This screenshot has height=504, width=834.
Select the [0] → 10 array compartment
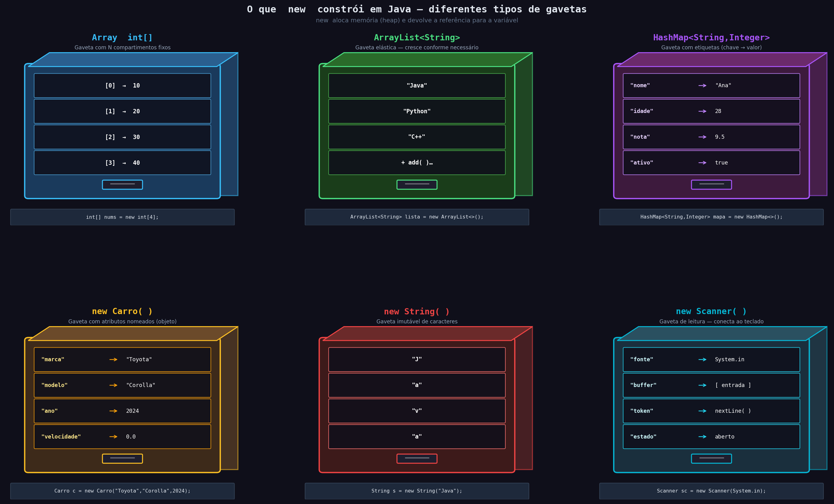tap(122, 86)
